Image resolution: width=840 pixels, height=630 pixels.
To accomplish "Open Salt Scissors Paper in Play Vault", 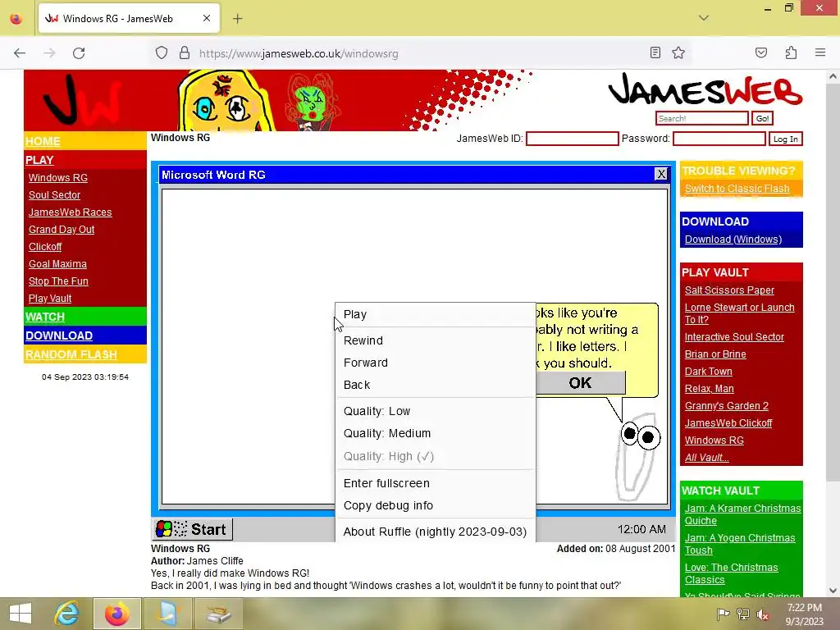I will (x=729, y=290).
